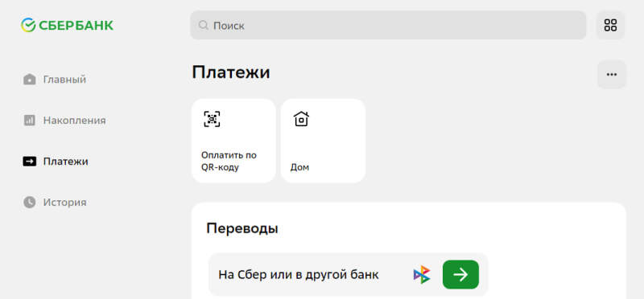Click the clock icon beside История
Image resolution: width=644 pixels, height=299 pixels.
click(30, 203)
